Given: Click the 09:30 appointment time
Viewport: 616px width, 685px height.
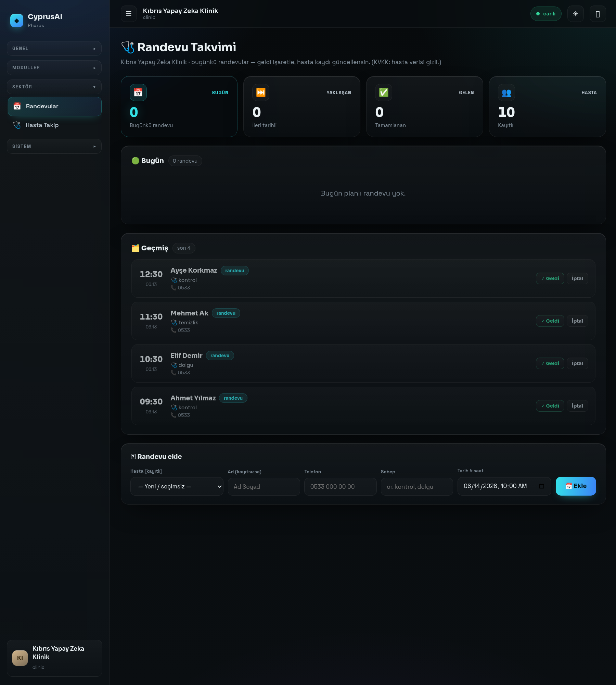Looking at the screenshot, I should 151,402.
